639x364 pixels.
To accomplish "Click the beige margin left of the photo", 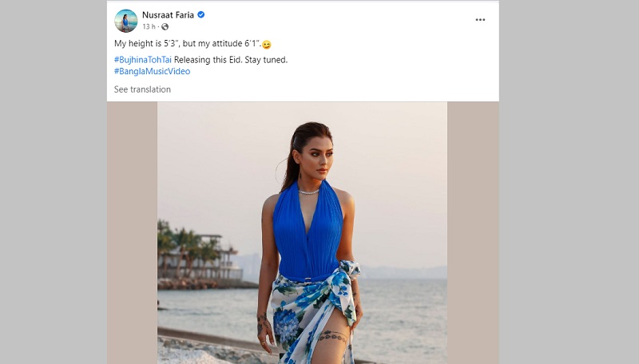I will [132, 239].
